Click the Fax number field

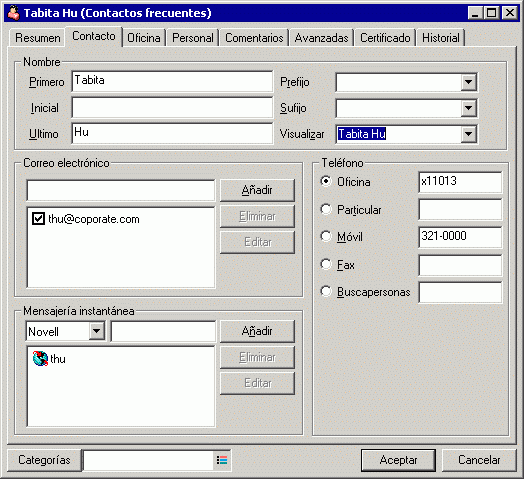point(460,265)
